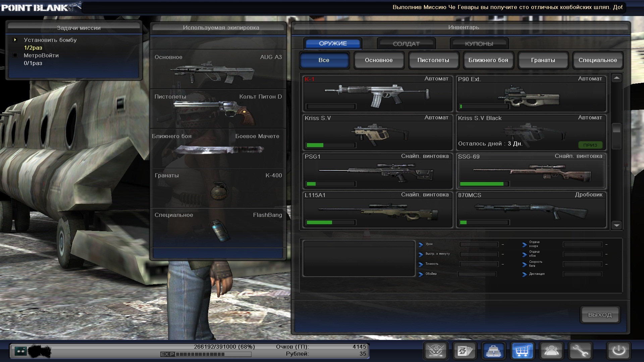Viewport: 644px width, 362px height.
Task: Click the green ПРИЗ badge on Kriss S.V Black
Action: (x=590, y=145)
